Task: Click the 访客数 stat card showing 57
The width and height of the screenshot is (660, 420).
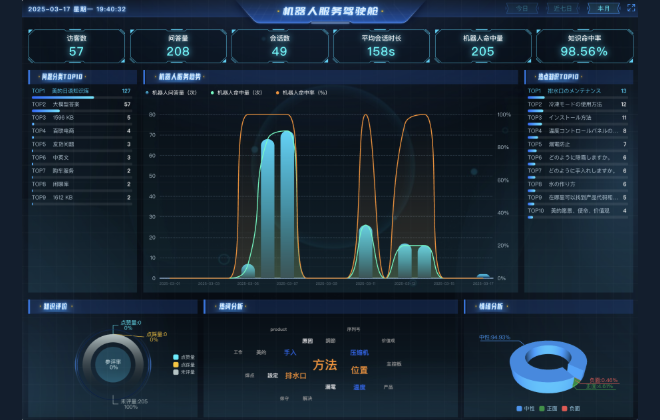Action: coord(77,46)
